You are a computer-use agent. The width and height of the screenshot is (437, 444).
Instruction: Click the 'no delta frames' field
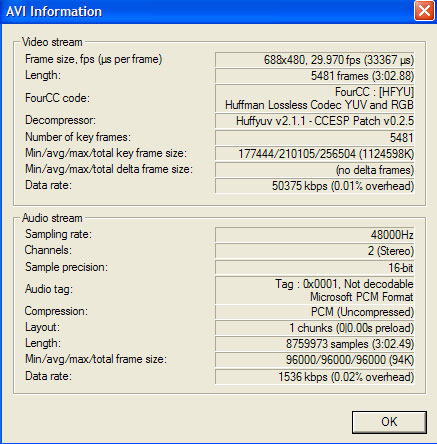(x=315, y=170)
